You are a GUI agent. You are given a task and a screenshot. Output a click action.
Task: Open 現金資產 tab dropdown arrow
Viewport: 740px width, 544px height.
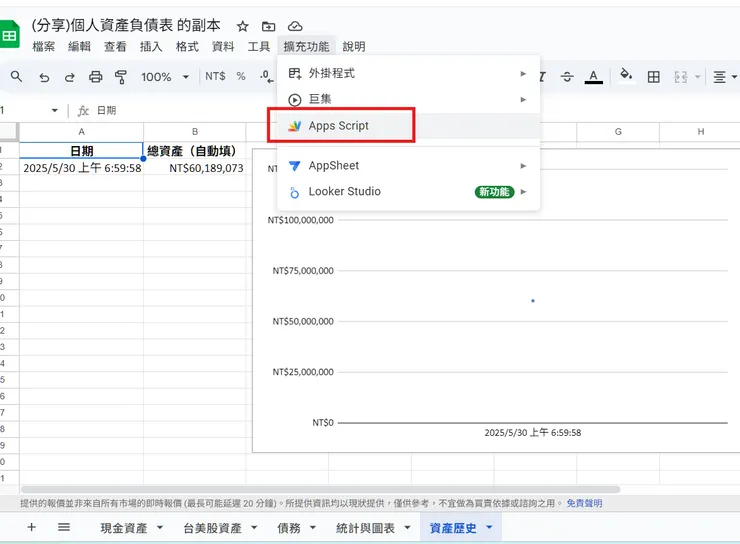[160, 527]
